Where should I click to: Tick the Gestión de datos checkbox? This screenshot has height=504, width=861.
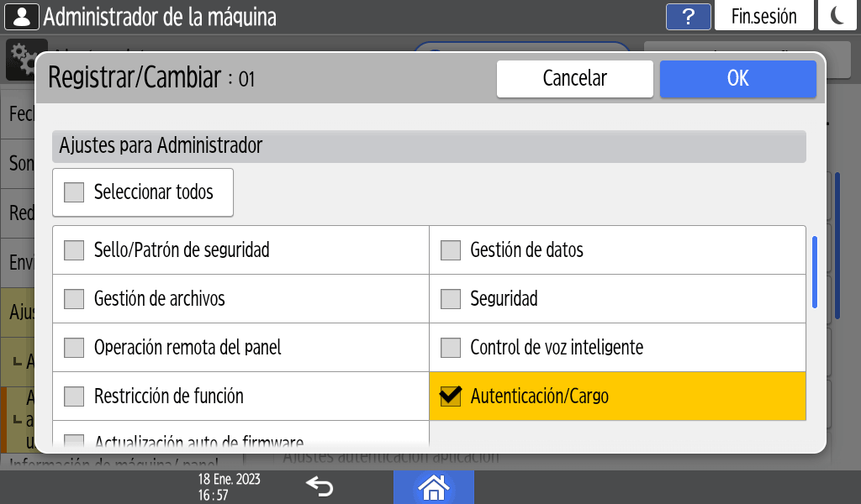click(x=451, y=249)
